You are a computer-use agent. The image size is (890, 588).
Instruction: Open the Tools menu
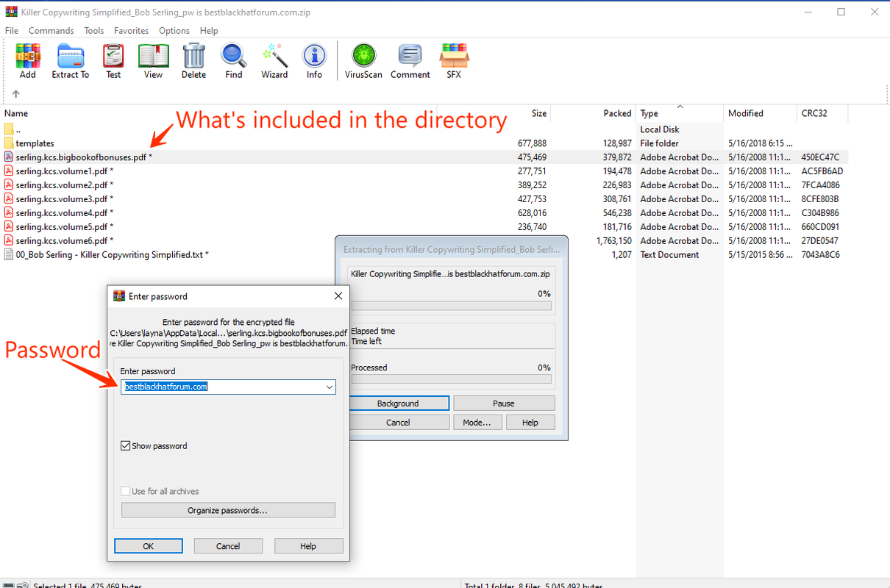pyautogui.click(x=94, y=31)
